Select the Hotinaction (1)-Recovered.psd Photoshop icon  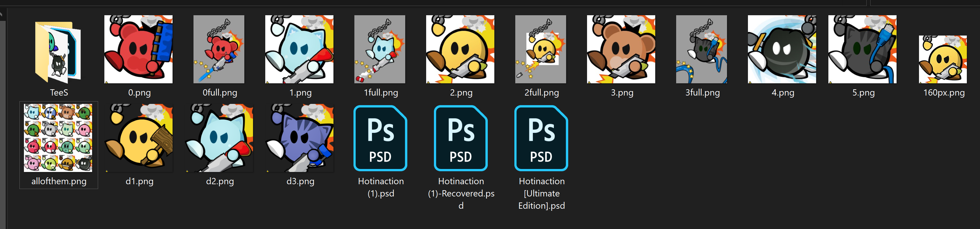pyautogui.click(x=461, y=138)
